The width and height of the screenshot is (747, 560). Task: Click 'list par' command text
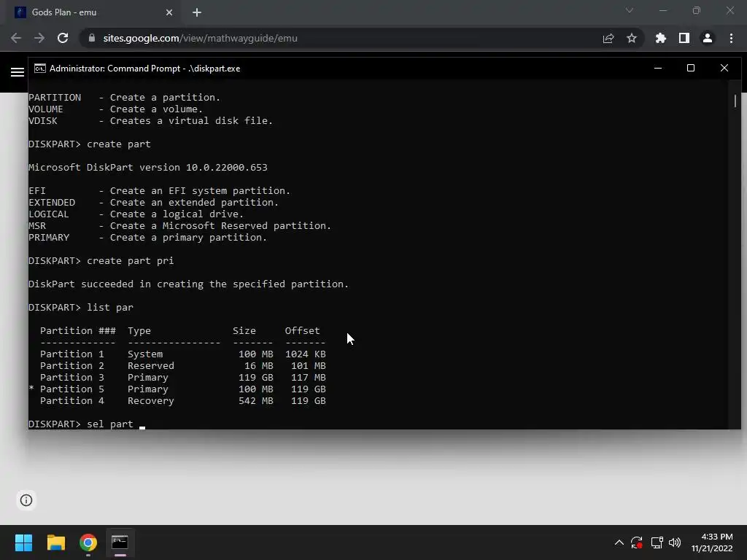tap(110, 308)
